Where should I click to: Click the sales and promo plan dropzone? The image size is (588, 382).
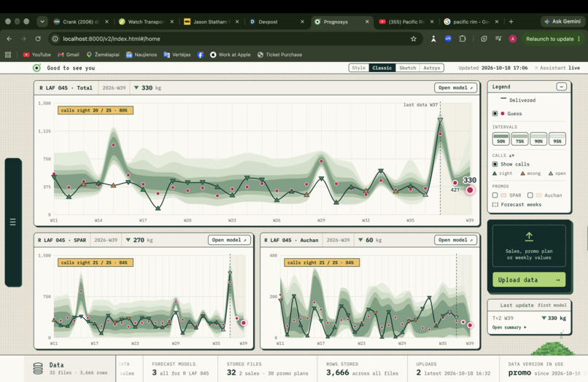coord(529,246)
